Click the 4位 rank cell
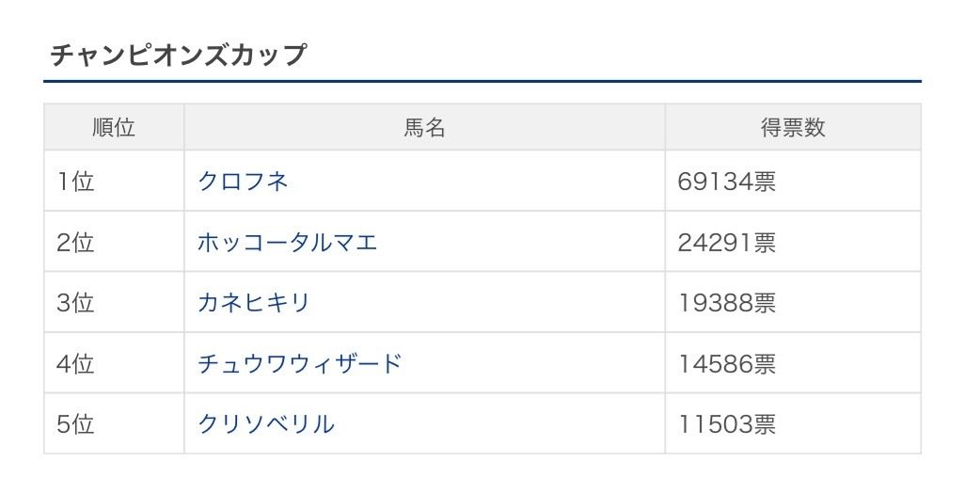Screen dimensions: 980x493 pyautogui.click(x=75, y=363)
